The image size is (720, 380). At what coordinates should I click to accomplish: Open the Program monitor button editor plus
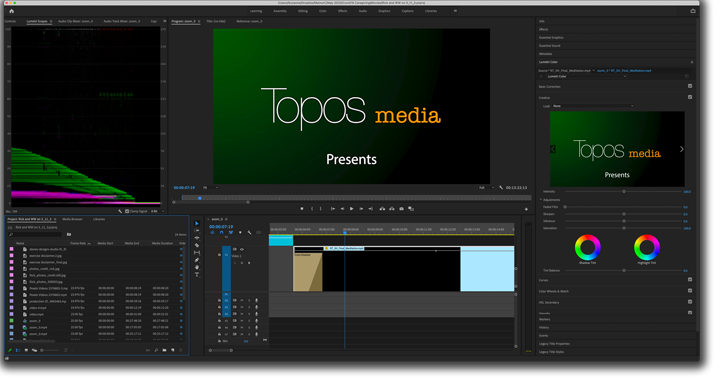[526, 209]
